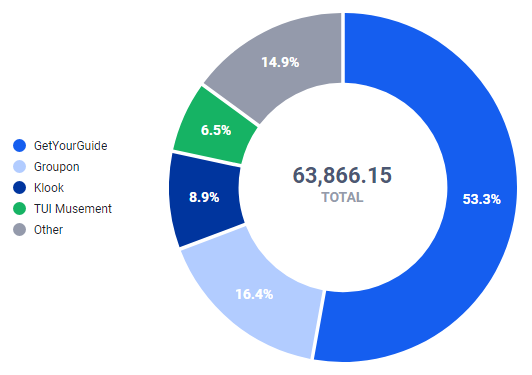Select the Other legend label
Screen dimensions: 532x375
[48, 230]
